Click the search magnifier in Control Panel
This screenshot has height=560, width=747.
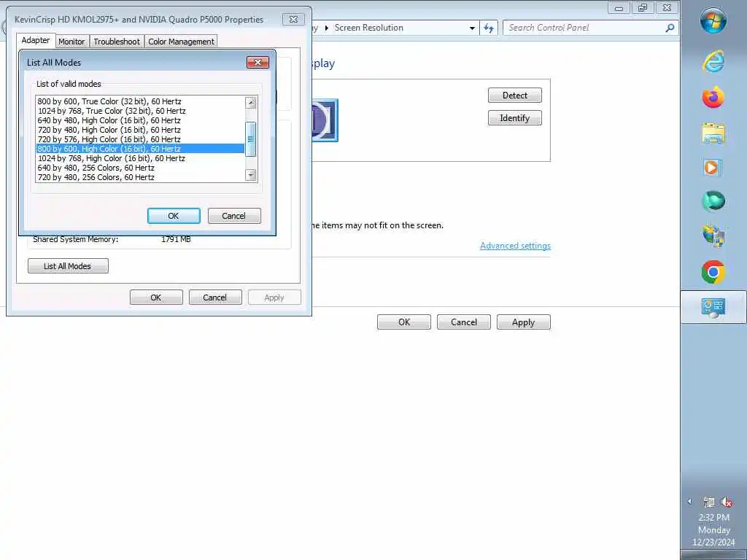tap(670, 28)
